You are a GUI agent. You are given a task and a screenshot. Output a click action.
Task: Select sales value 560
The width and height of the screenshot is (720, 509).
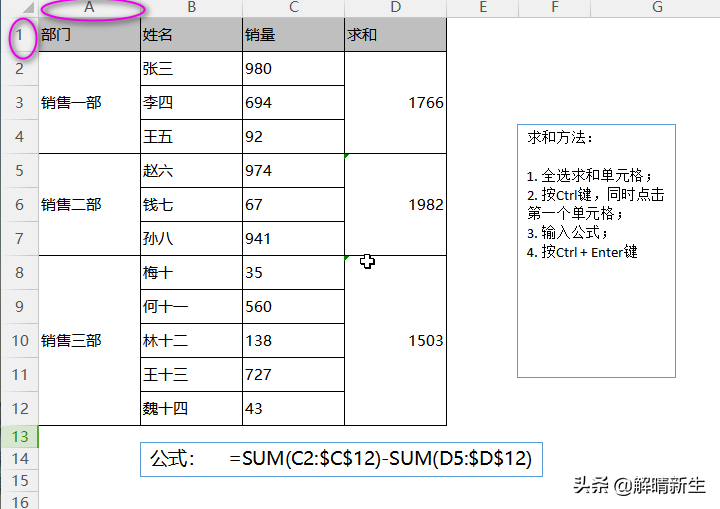click(293, 306)
